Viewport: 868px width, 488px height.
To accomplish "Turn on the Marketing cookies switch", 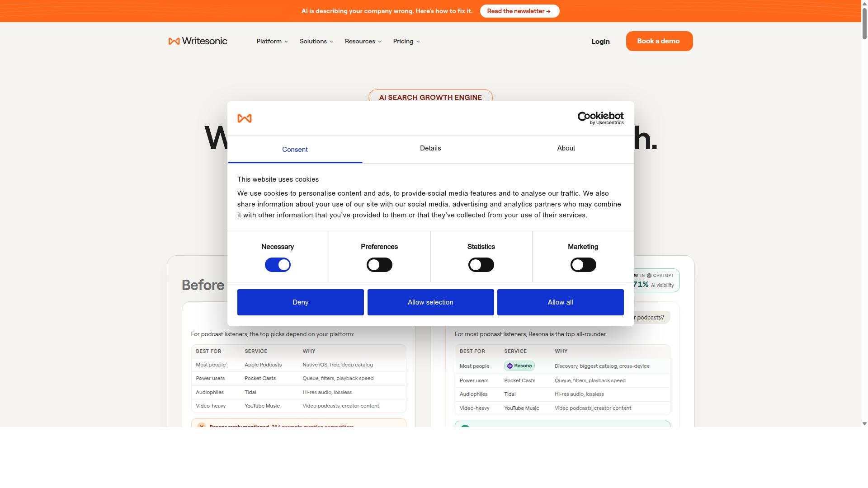I will pyautogui.click(x=583, y=265).
